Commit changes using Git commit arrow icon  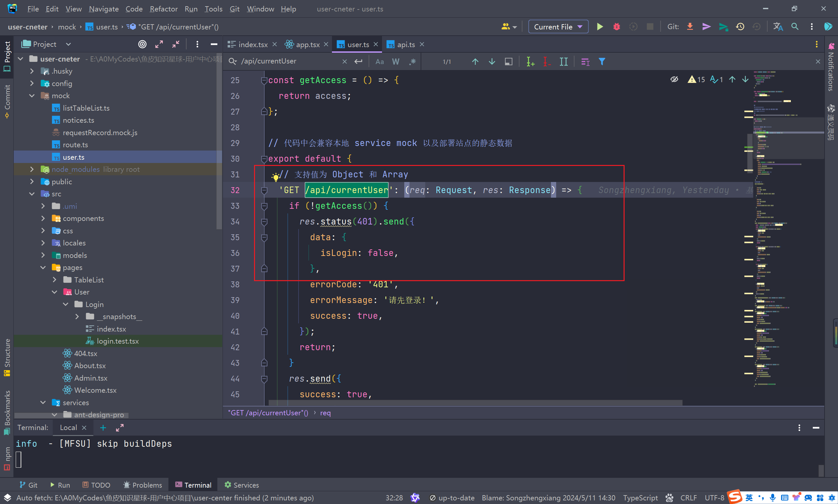(706, 27)
